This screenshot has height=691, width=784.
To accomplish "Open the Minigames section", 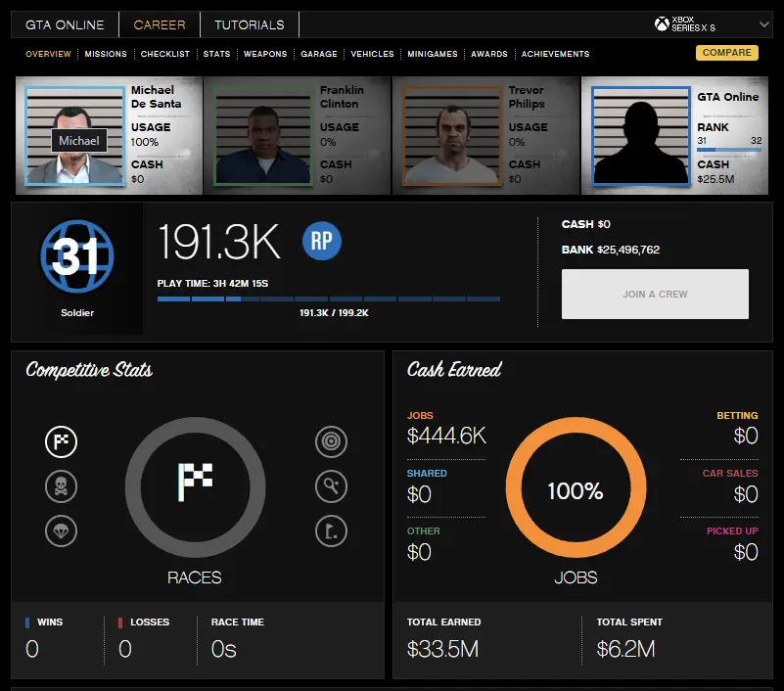I will pos(432,54).
